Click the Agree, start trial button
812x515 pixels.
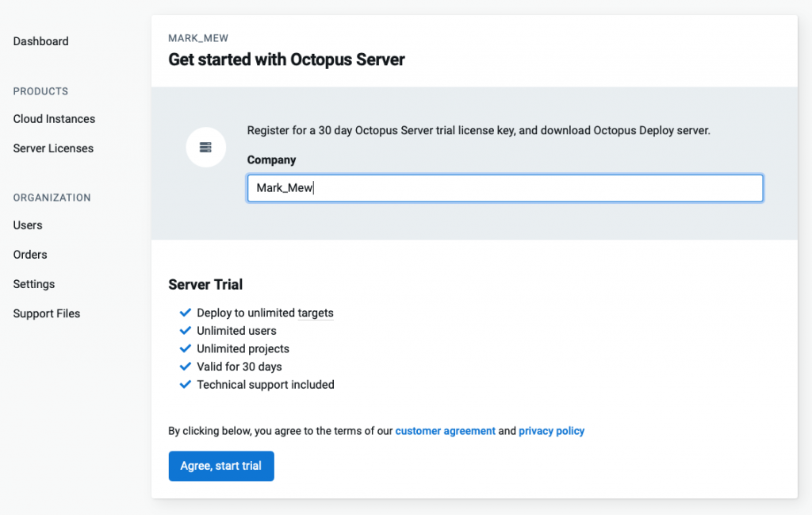point(221,466)
